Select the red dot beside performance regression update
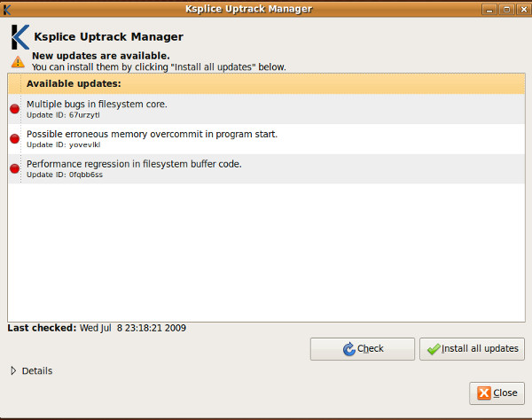Viewport: 532px width, 420px height. (x=14, y=168)
